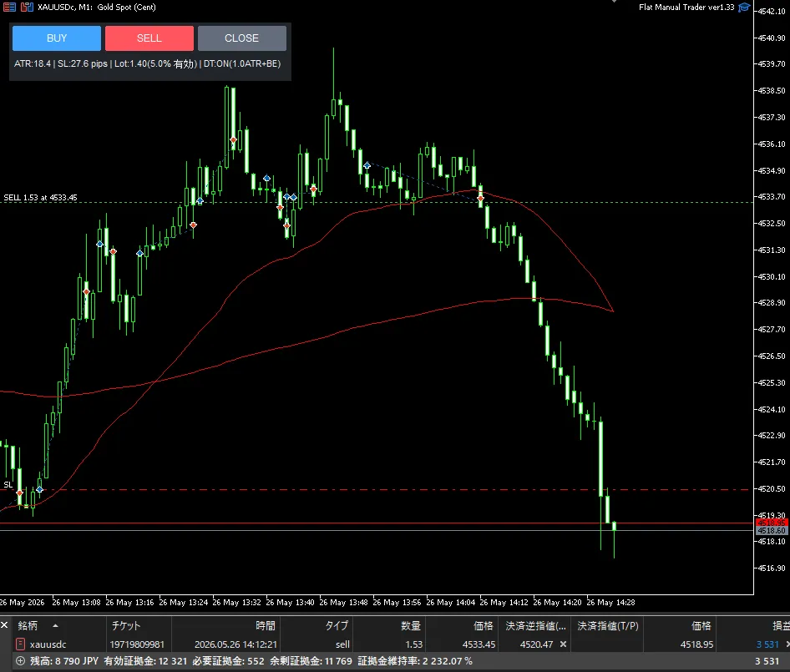Select the SELL 1.53 at 4533.45 order line label
The height and width of the screenshot is (672, 790).
(40, 198)
